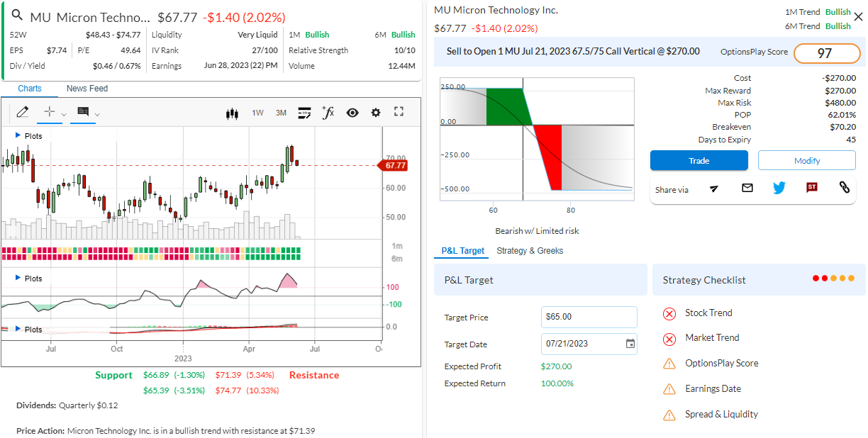
Task: Click red loss zone in payoff chart
Action: [x=550, y=157]
